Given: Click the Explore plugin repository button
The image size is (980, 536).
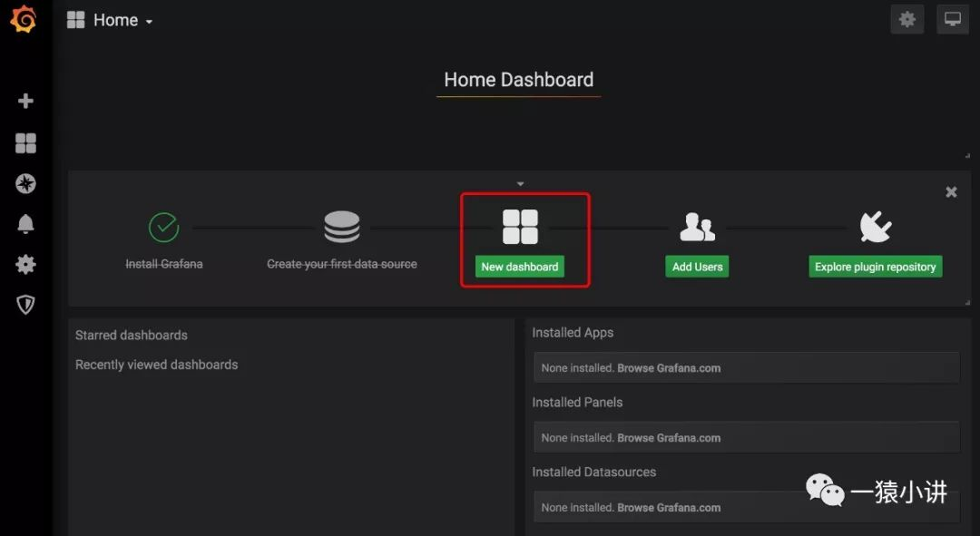Looking at the screenshot, I should tap(875, 267).
